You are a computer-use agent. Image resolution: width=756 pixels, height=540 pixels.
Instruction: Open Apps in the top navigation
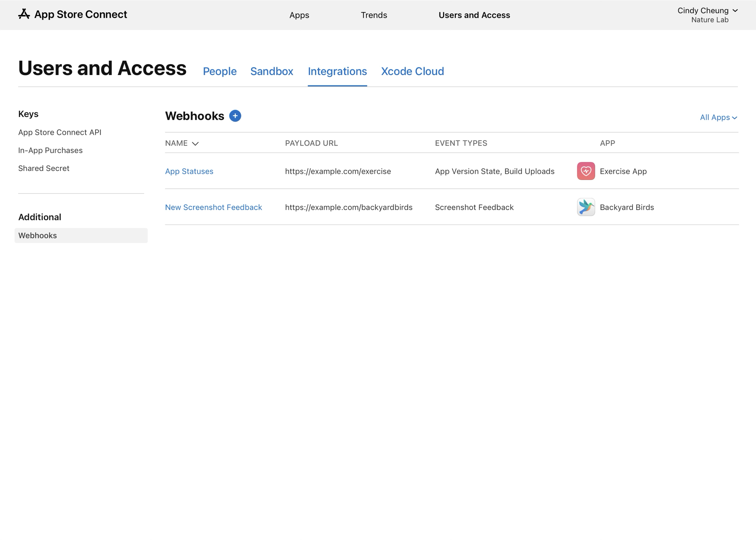pyautogui.click(x=299, y=15)
